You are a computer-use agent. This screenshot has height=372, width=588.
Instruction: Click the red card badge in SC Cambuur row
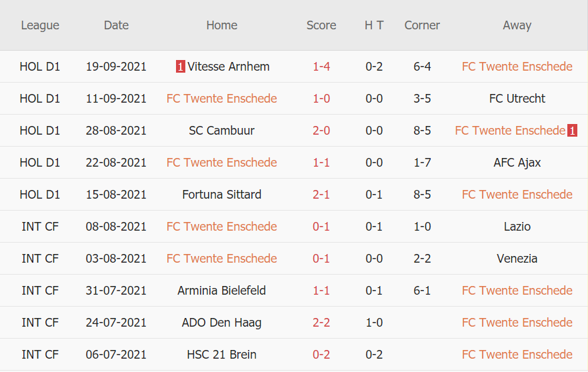572,131
